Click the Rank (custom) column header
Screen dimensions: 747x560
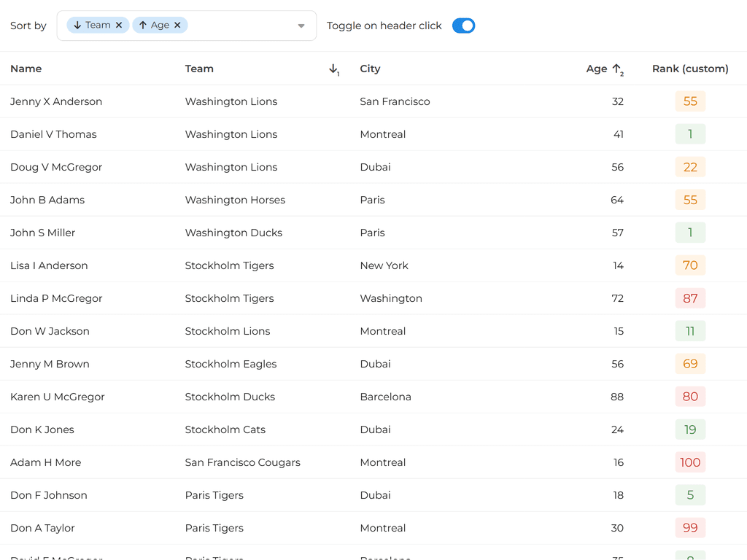coord(690,69)
